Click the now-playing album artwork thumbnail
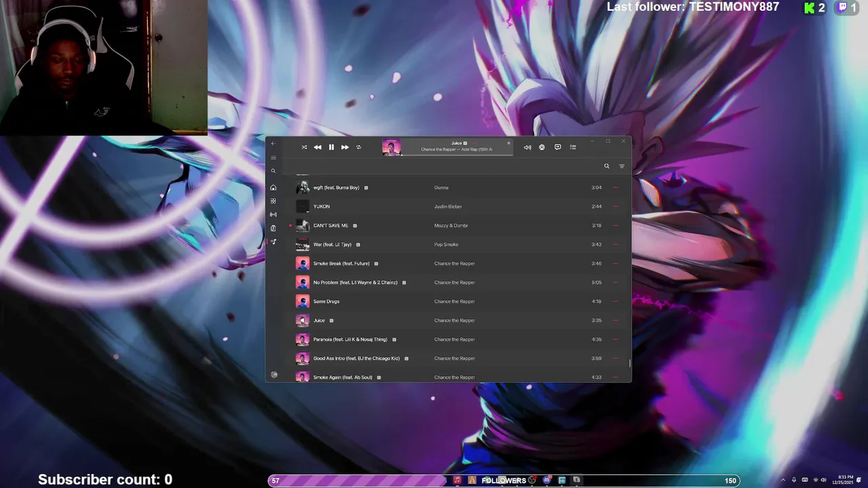The image size is (868, 488). pos(391,147)
